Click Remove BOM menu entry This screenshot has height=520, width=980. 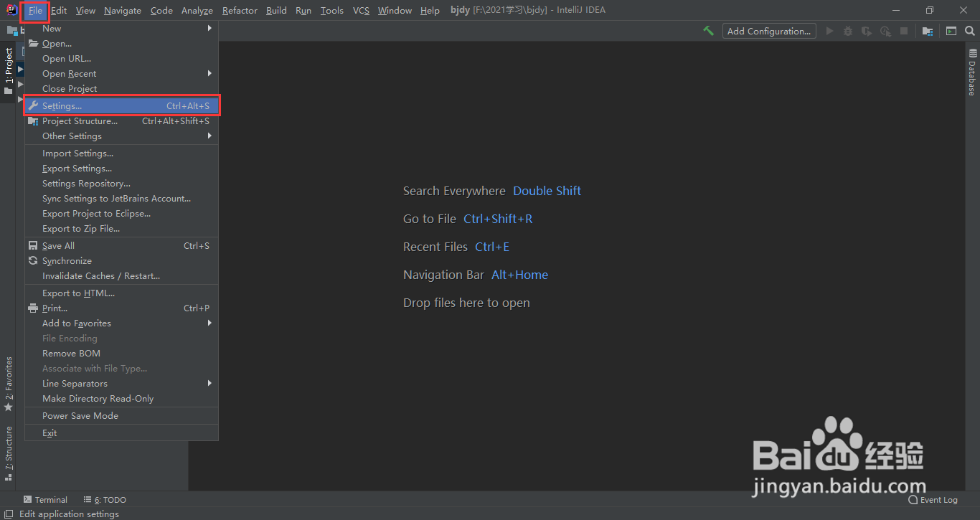(121, 354)
